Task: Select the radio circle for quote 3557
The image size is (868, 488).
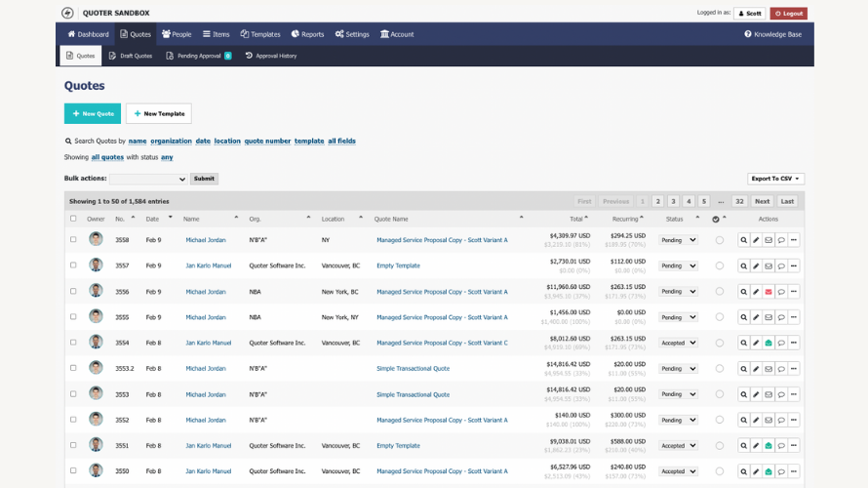Action: (x=720, y=265)
